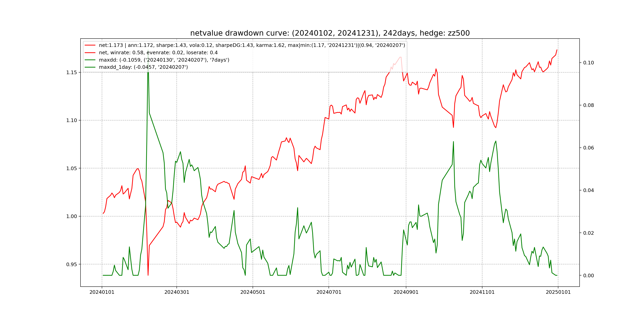
Task: Click the 20240101 x-axis date label
Action: click(x=102, y=292)
